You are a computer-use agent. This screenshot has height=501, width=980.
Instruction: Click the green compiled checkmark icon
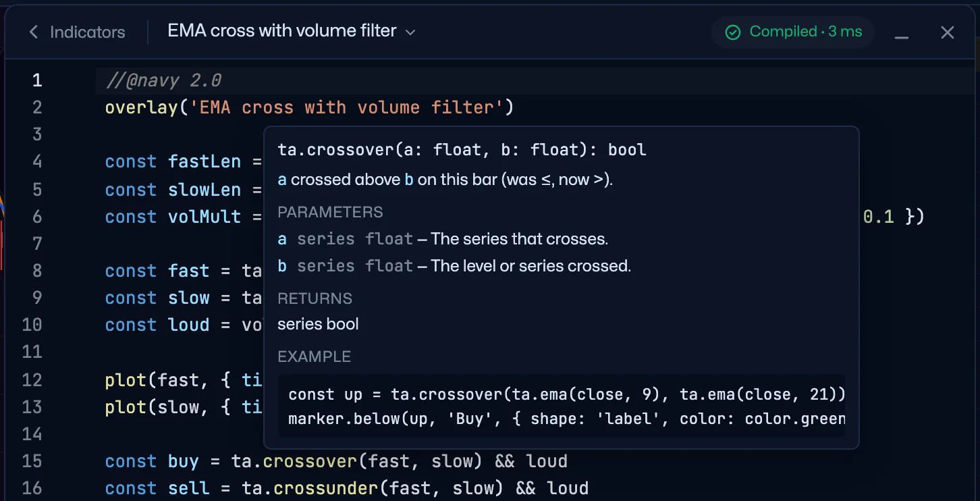click(732, 32)
